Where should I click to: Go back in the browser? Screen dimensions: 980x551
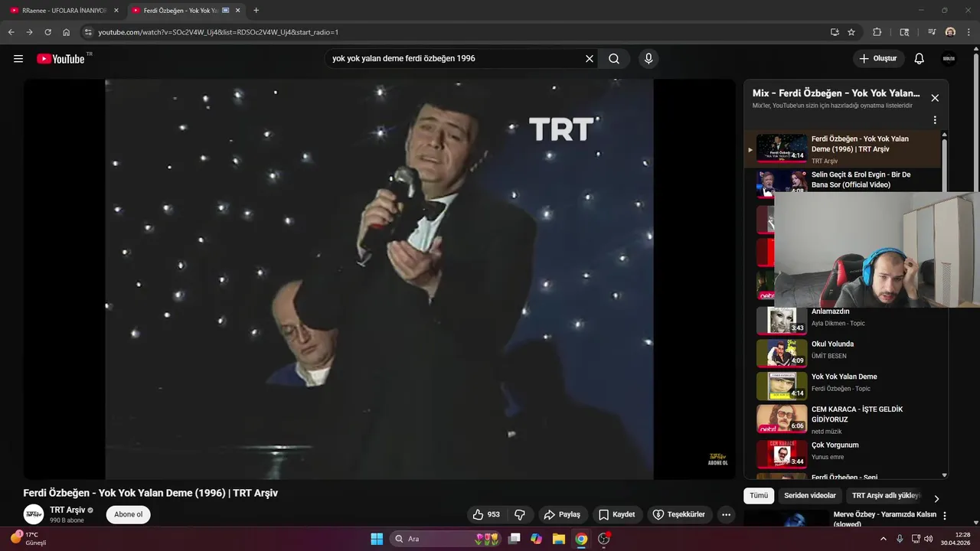[11, 32]
